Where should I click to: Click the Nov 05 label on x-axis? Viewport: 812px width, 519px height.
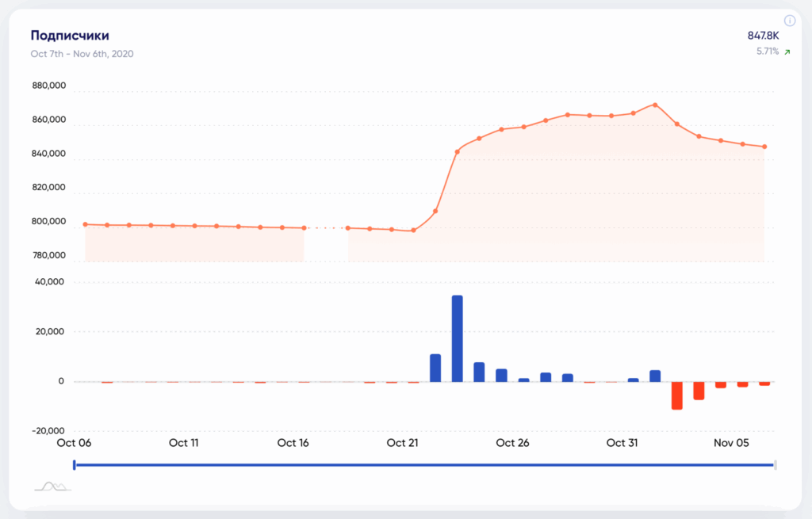[731, 443]
